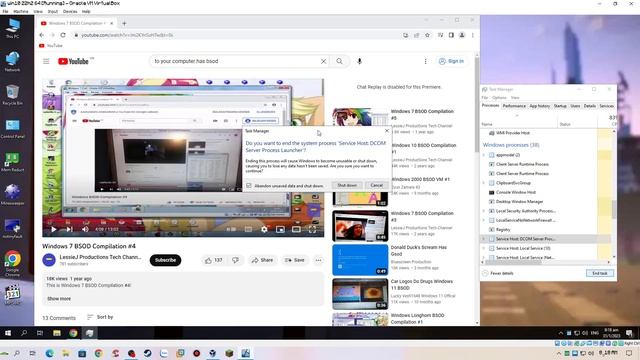Expand the appmodel (2) process group
This screenshot has width=640, height=360.
click(484, 155)
